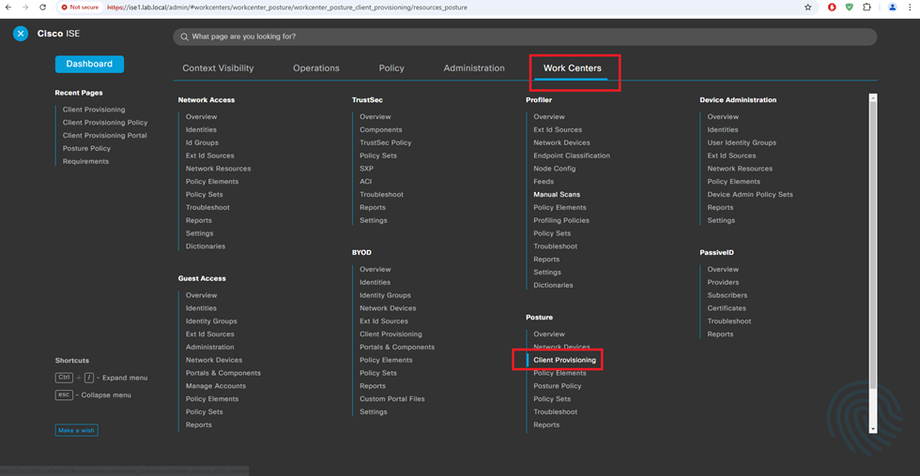
Task: Click the menu scrollbar up arrow
Action: coord(873,97)
